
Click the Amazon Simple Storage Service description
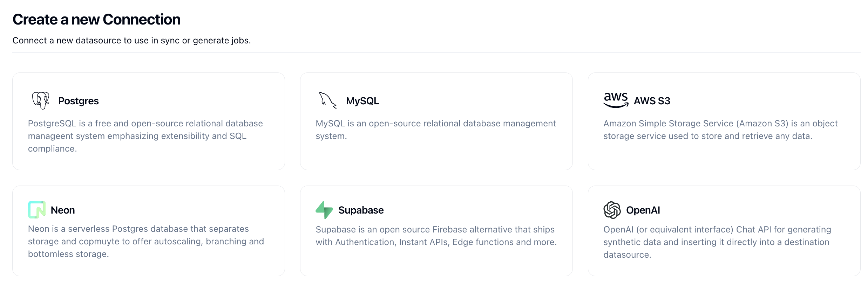(720, 130)
